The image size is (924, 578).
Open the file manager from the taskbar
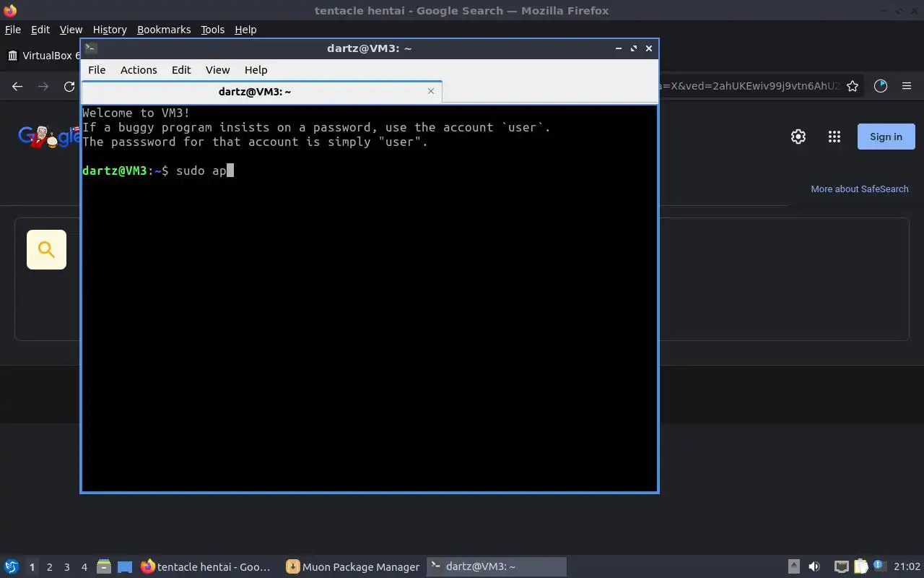(x=104, y=567)
